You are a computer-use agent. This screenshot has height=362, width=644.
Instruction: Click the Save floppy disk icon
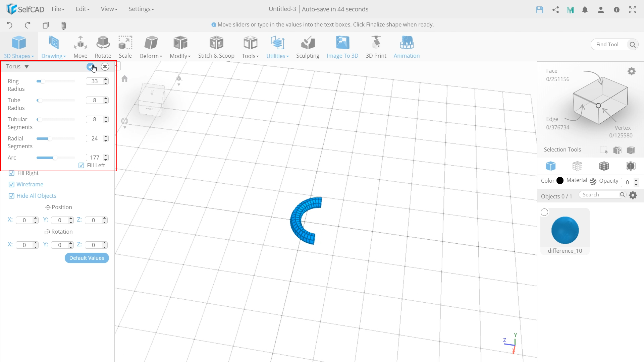point(540,10)
